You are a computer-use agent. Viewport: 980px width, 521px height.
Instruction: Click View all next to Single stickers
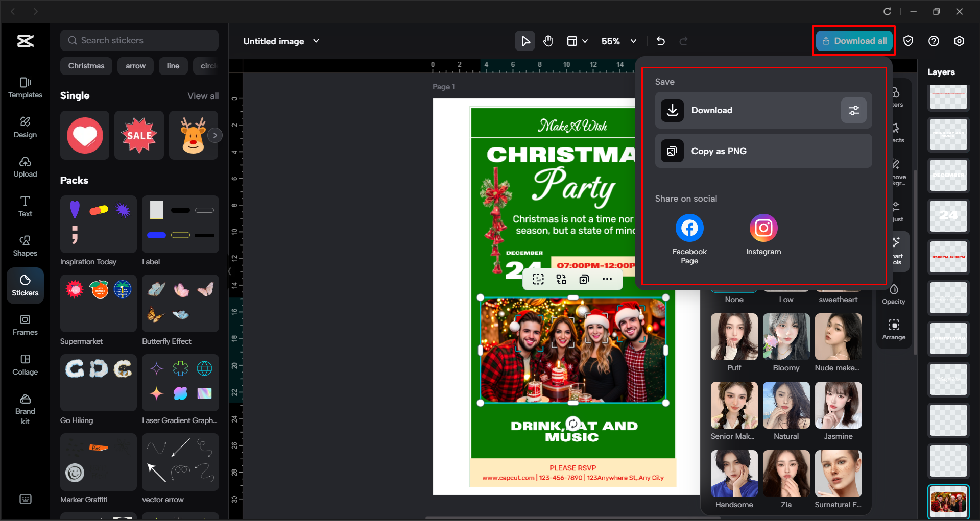click(x=203, y=95)
